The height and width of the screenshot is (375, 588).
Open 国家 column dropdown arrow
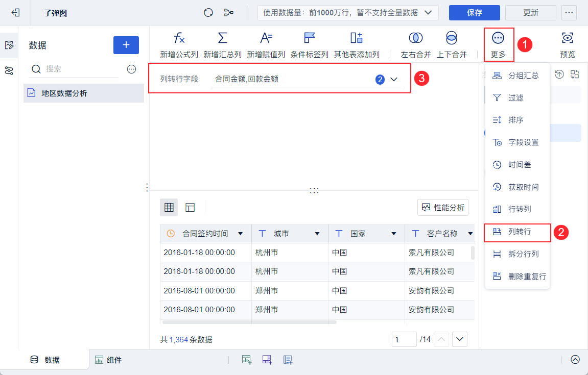pos(394,234)
